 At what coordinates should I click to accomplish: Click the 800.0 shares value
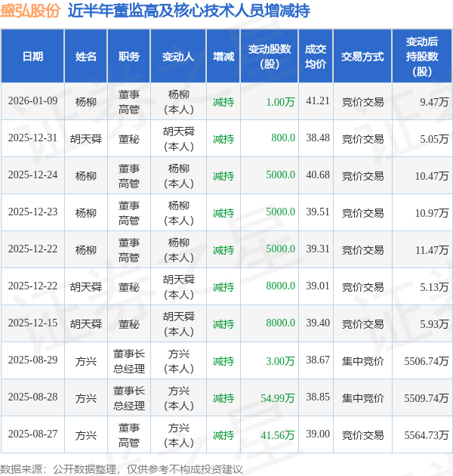[283, 138]
